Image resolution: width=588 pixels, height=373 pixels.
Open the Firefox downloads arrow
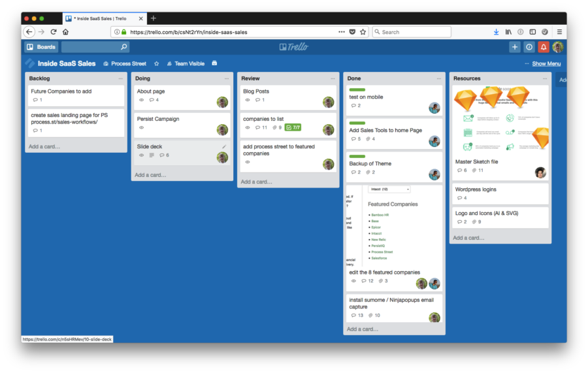point(496,32)
